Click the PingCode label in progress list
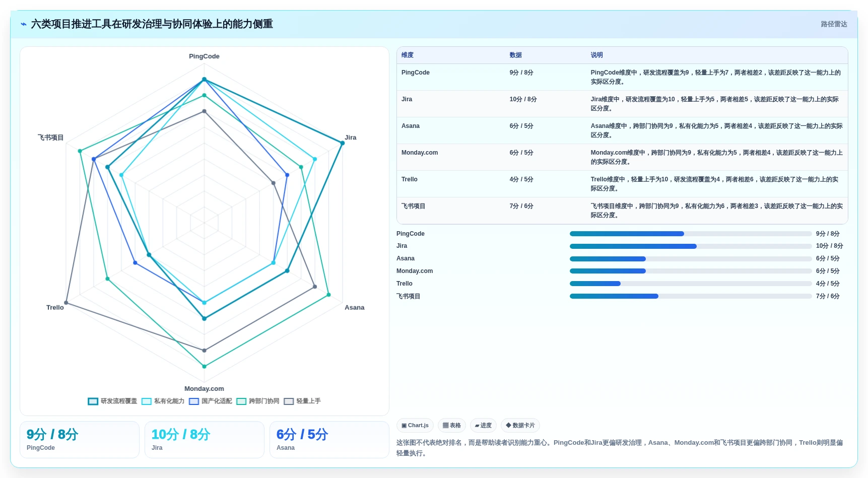The image size is (868, 478). click(411, 234)
